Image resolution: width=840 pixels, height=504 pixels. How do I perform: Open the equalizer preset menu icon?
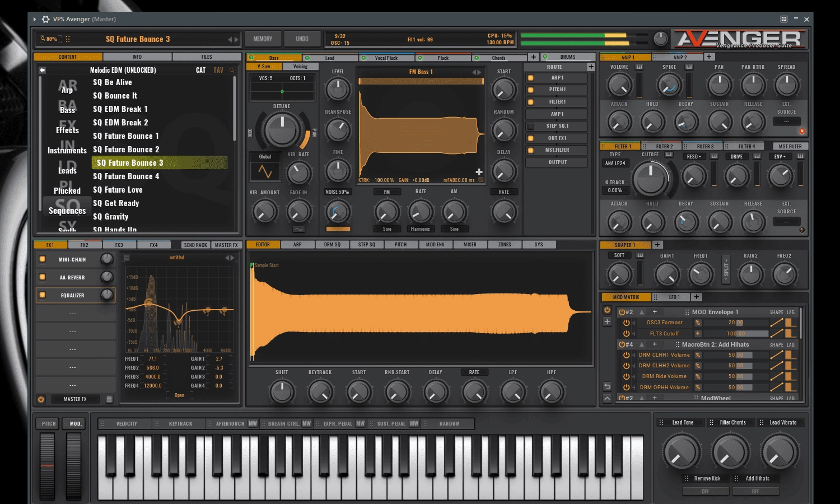tap(126, 258)
